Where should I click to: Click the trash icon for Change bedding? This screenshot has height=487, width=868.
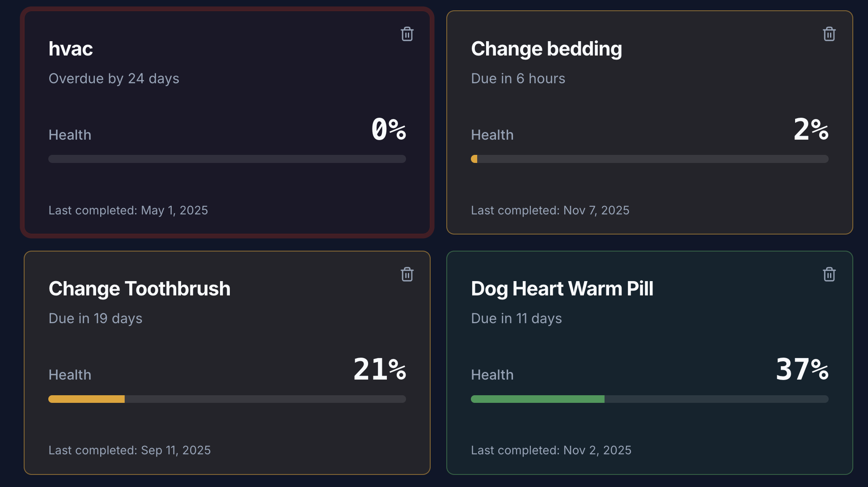[x=830, y=34]
